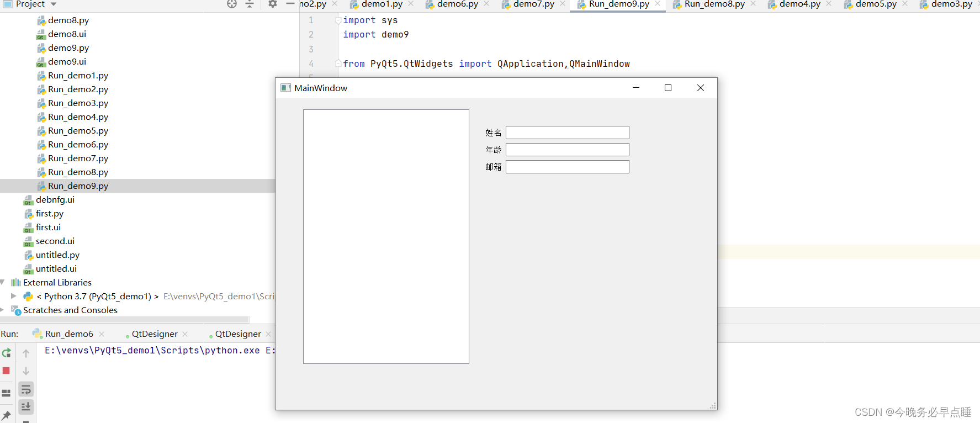Close the demo4.py tab
This screenshot has width=980, height=423.
tap(829, 4)
